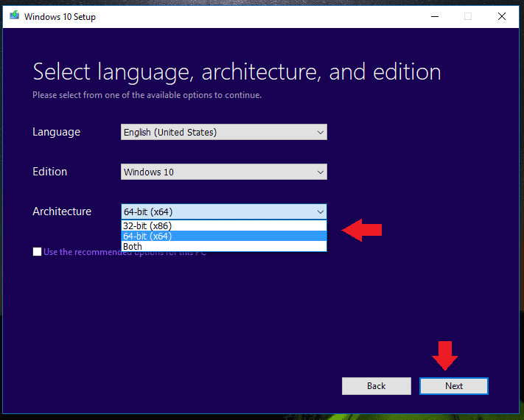Collapse the Architecture combo box
The height and width of the screenshot is (420, 524).
coord(224,211)
